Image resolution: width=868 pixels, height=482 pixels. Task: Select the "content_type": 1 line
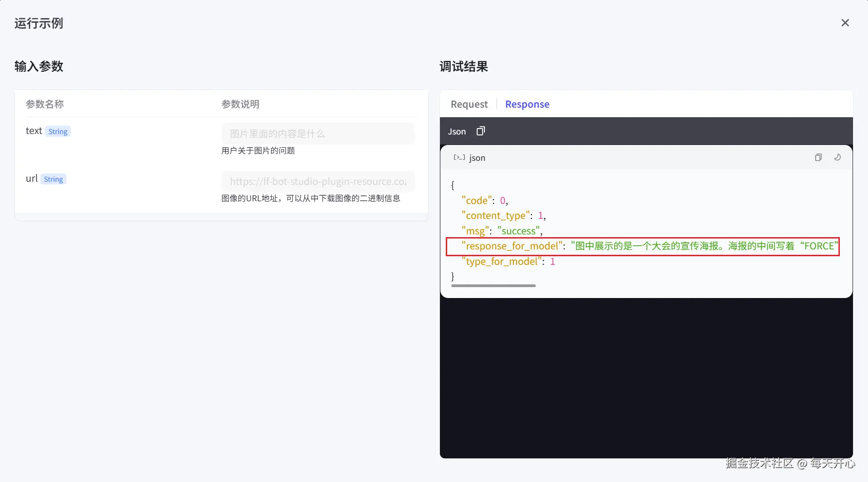pos(504,215)
